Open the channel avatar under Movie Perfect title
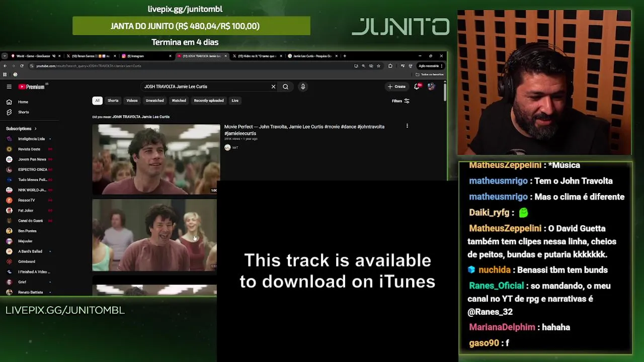 [227, 147]
